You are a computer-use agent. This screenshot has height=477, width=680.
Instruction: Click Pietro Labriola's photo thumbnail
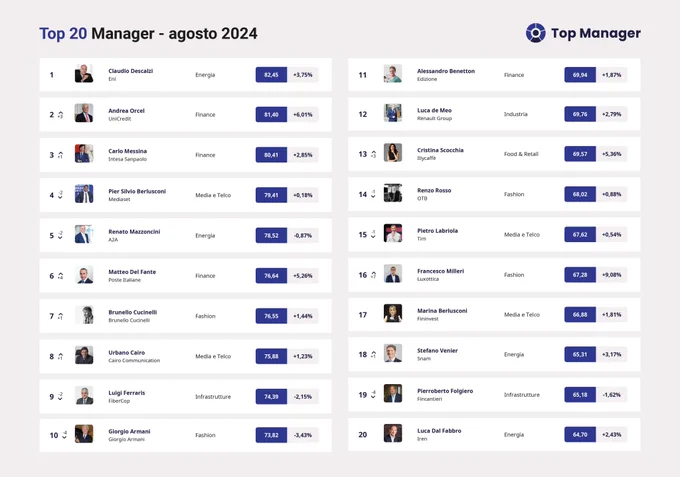click(392, 233)
